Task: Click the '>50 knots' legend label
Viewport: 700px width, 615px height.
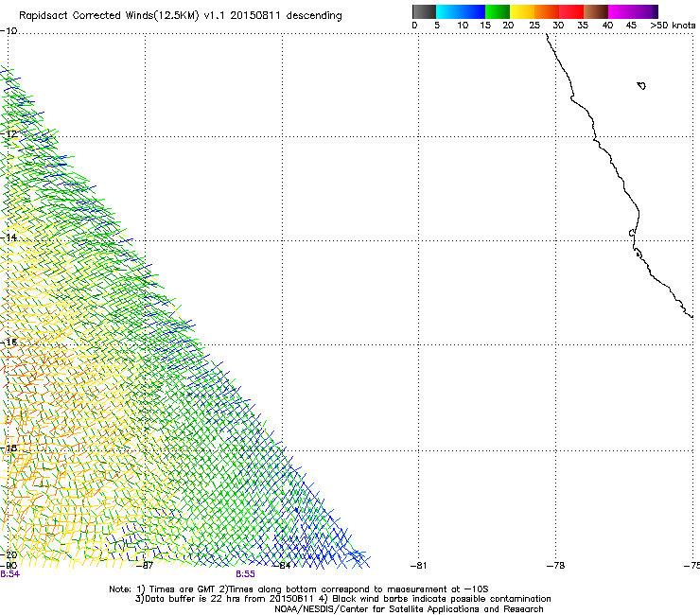Action: pos(673,26)
